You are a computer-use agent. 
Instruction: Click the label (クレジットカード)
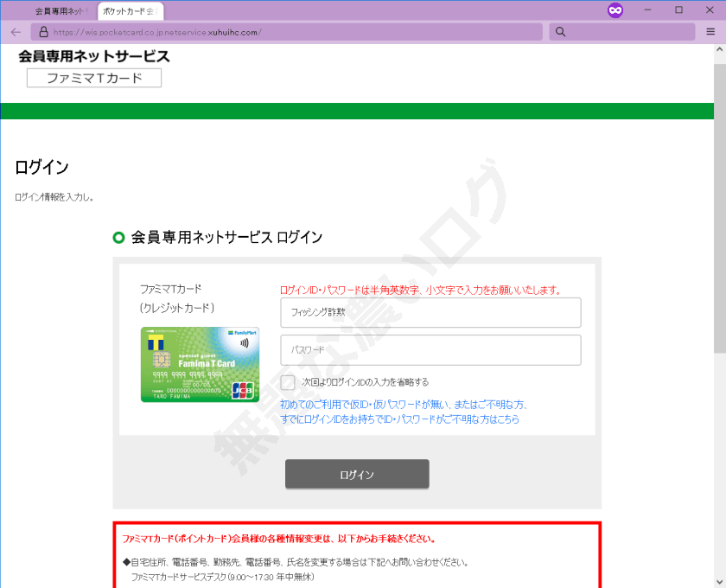tap(177, 308)
